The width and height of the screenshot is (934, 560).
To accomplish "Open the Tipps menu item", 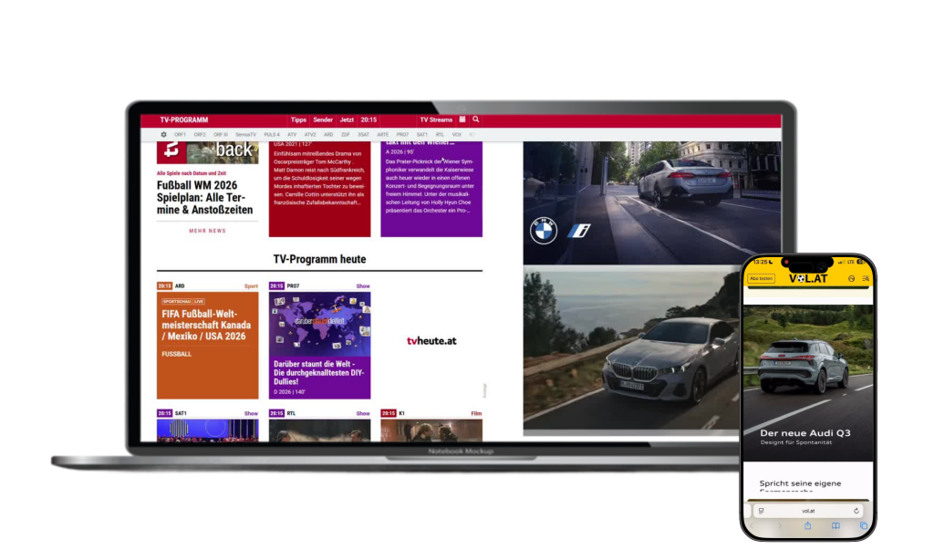I will click(x=298, y=119).
